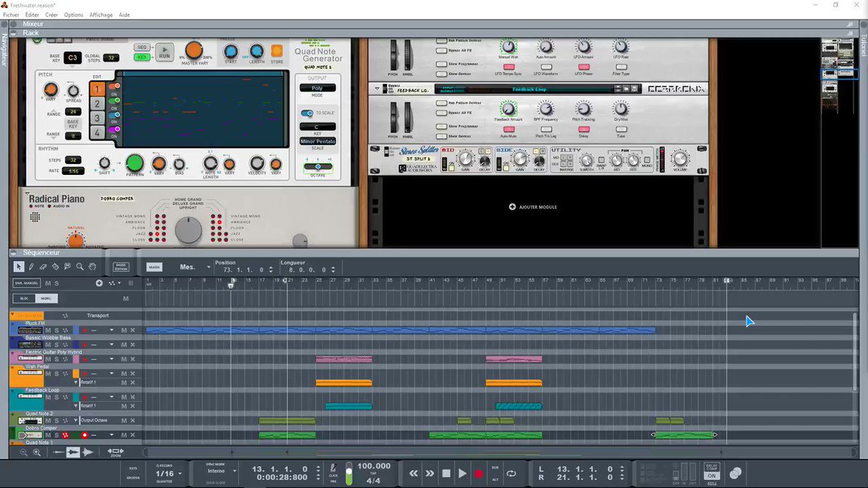Collapse the Wah Pedal track triangle
Image resolution: width=868 pixels, height=488 pixels.
[x=13, y=367]
